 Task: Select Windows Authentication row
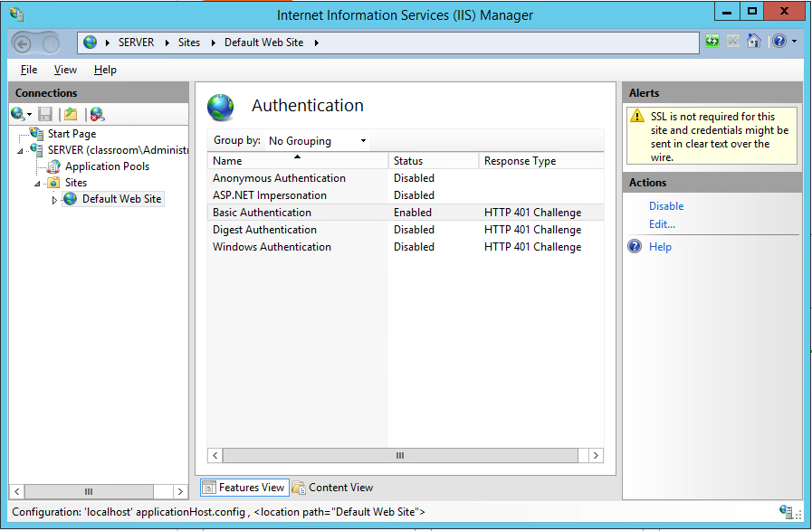[x=406, y=246]
